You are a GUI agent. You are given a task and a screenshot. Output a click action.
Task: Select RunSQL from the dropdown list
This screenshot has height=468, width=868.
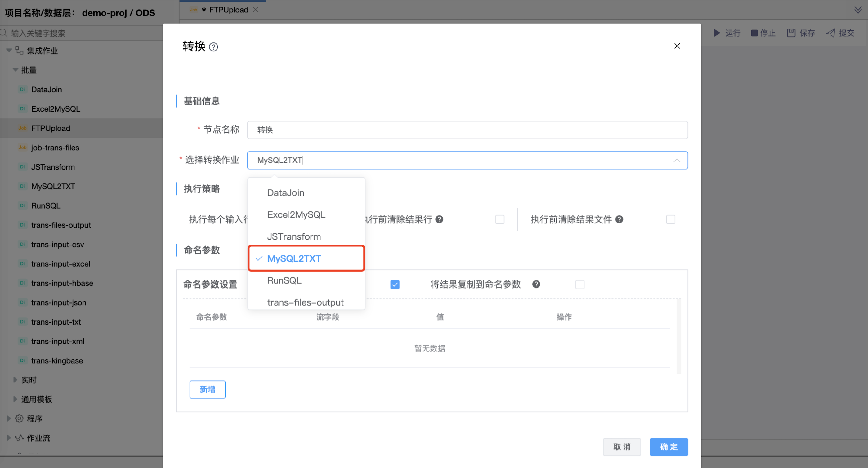pos(284,280)
